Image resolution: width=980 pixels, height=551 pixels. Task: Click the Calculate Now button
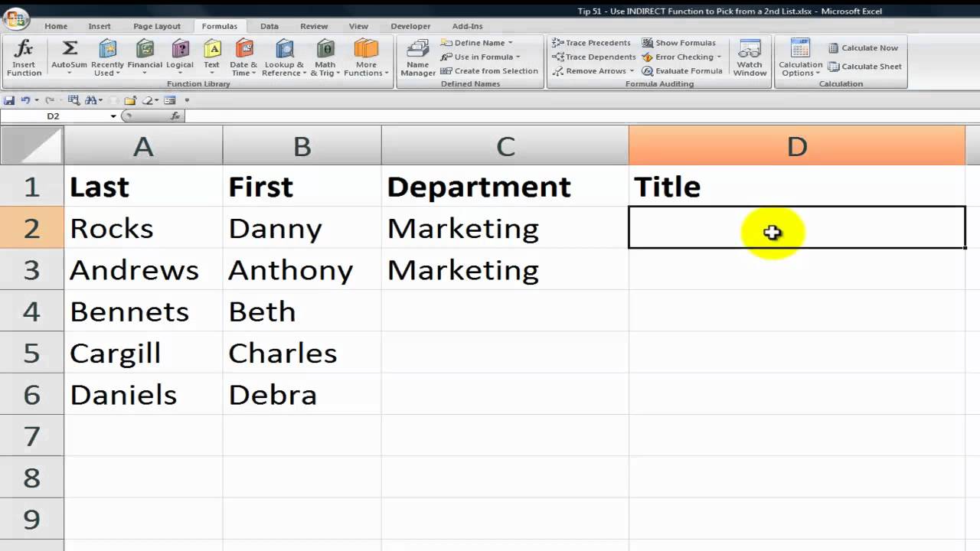[x=863, y=48]
